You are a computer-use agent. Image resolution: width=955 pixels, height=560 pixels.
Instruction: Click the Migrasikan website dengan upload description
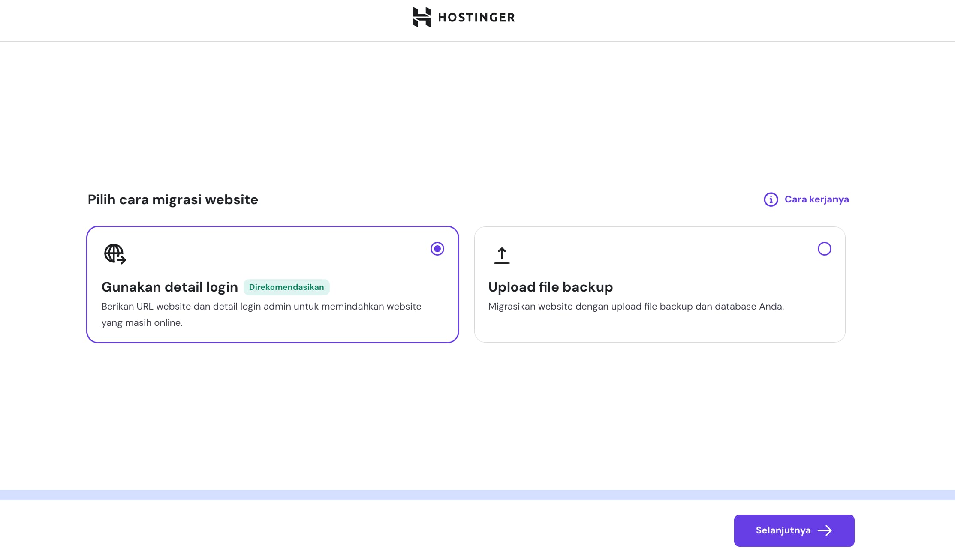coord(636,307)
